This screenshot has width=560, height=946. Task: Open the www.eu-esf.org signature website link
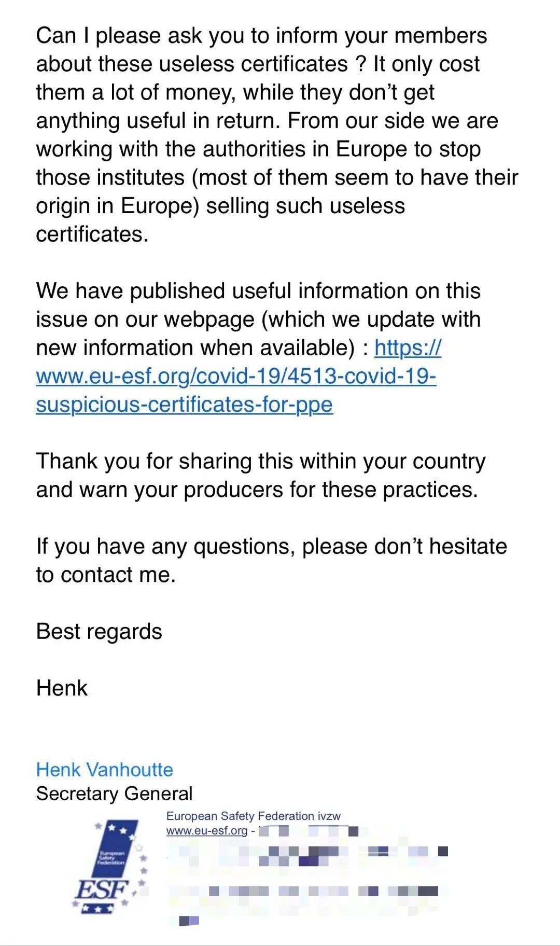[206, 831]
